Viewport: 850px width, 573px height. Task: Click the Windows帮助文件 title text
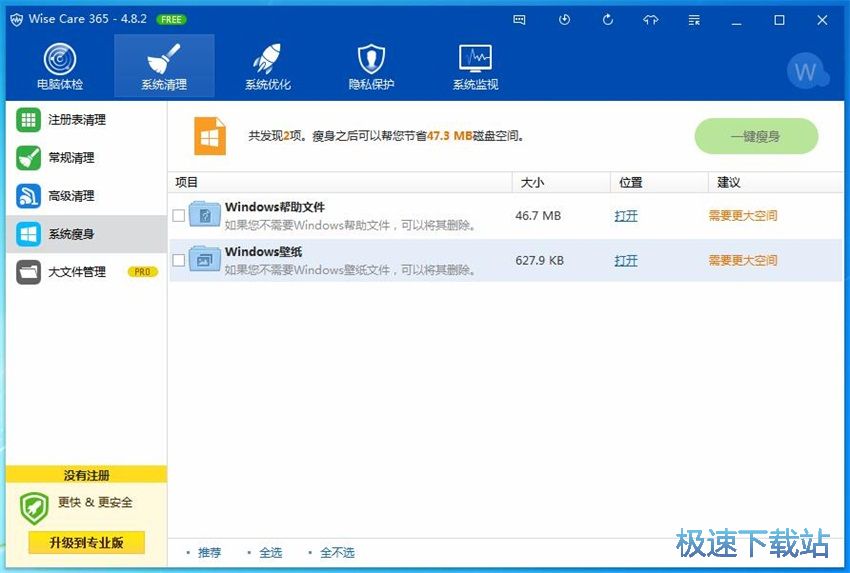tap(275, 207)
